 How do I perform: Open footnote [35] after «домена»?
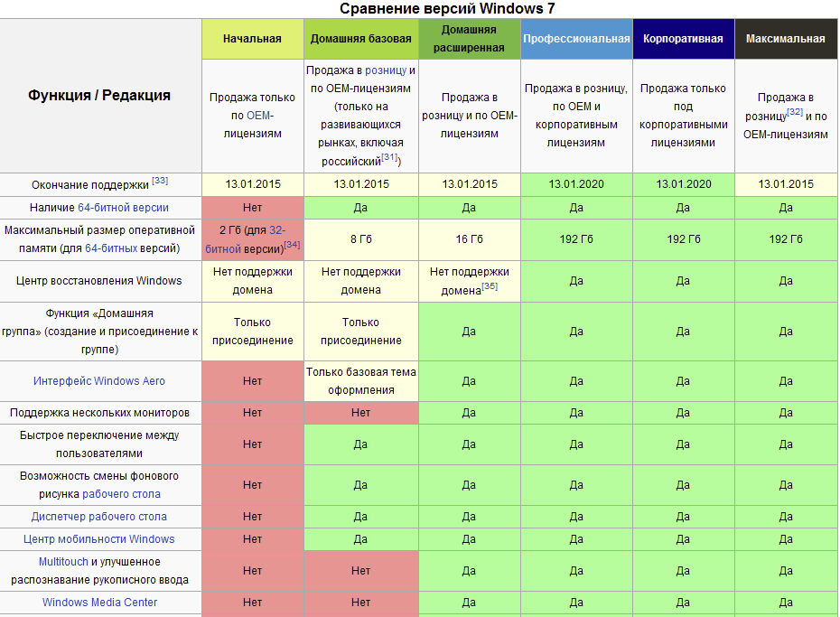pos(490,286)
